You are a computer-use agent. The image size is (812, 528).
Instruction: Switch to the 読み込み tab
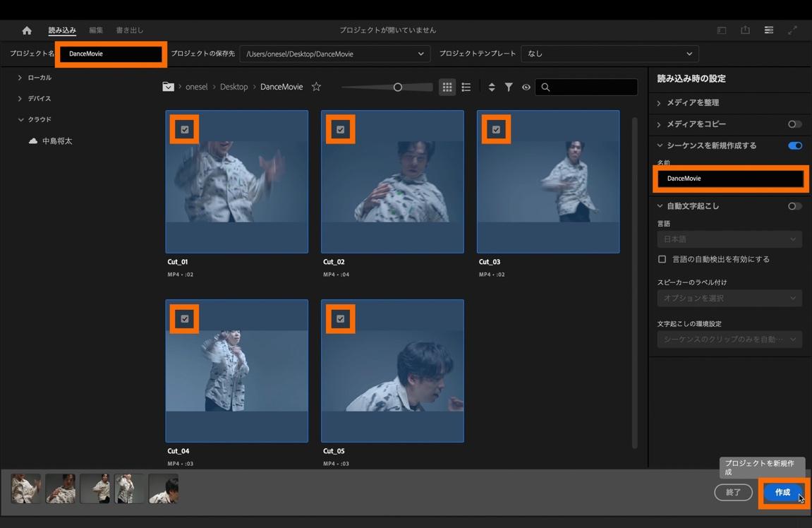[62, 30]
